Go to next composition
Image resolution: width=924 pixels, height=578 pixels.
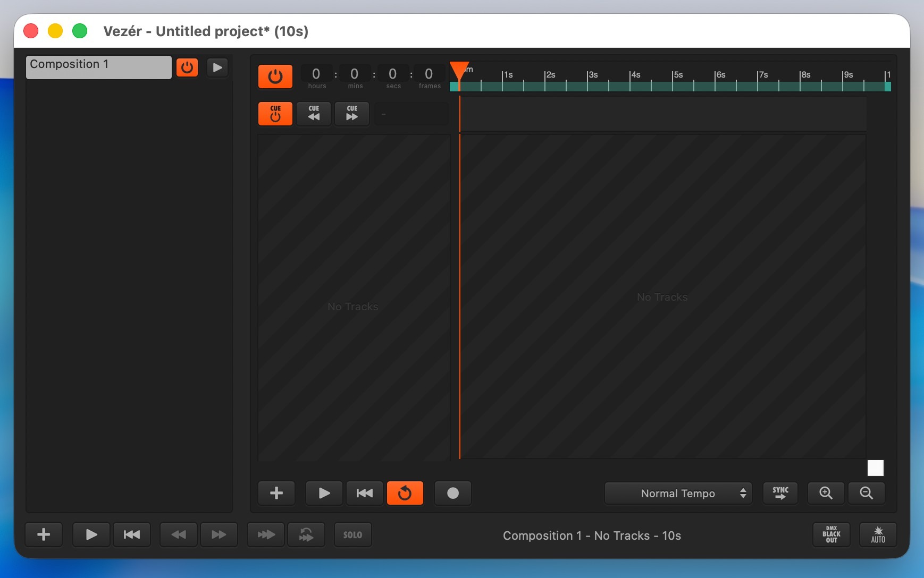pos(219,534)
